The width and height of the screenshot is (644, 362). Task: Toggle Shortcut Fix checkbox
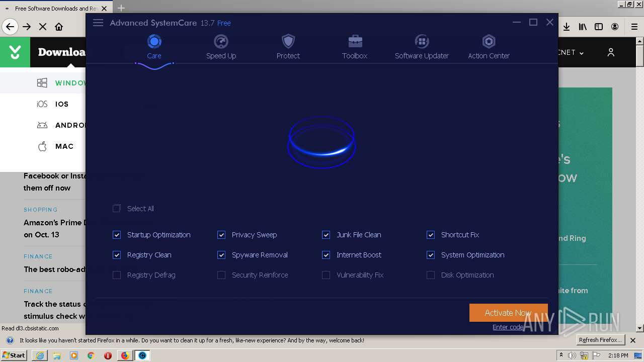tap(431, 235)
